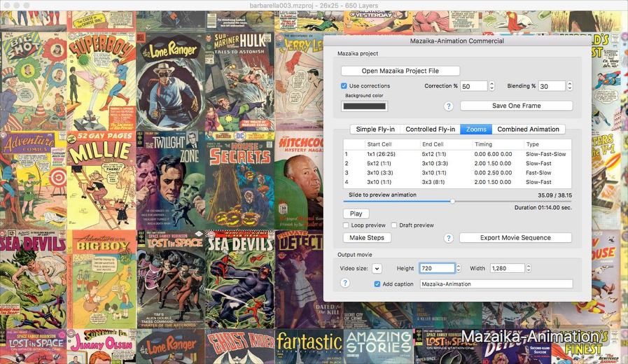
Task: Select the Zooms tab
Action: pyautogui.click(x=476, y=129)
